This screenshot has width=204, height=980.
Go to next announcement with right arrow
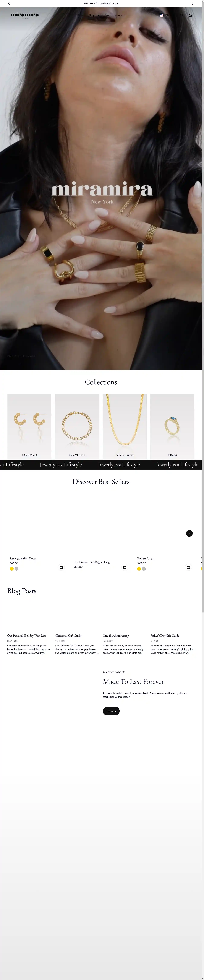point(193,3)
